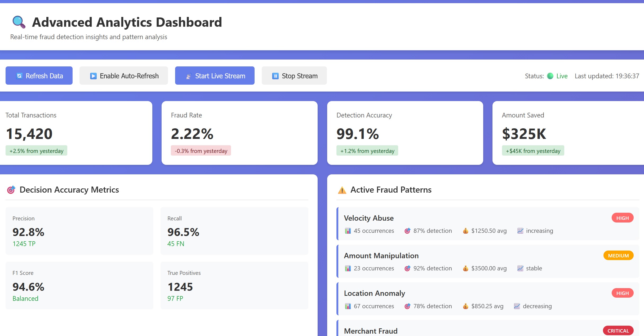Click the money bag icon beside $3500.00 avg
The width and height of the screenshot is (644, 336).
465,268
